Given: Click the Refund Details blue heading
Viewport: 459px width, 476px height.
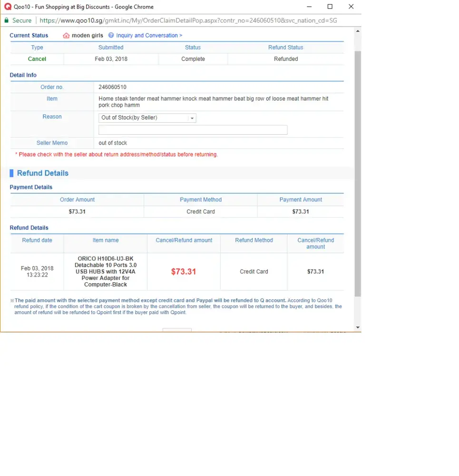Looking at the screenshot, I should pyautogui.click(x=43, y=173).
